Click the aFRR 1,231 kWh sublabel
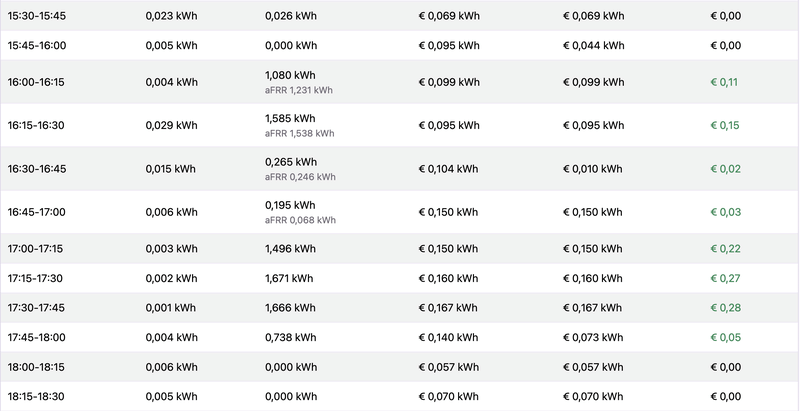The image size is (800, 411). pyautogui.click(x=298, y=90)
